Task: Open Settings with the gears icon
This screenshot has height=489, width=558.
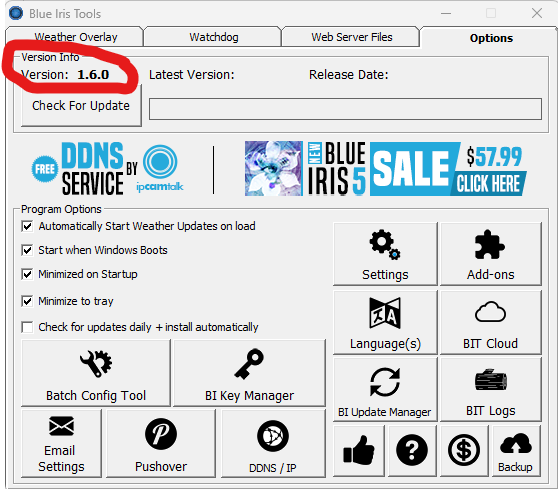Action: [x=385, y=254]
